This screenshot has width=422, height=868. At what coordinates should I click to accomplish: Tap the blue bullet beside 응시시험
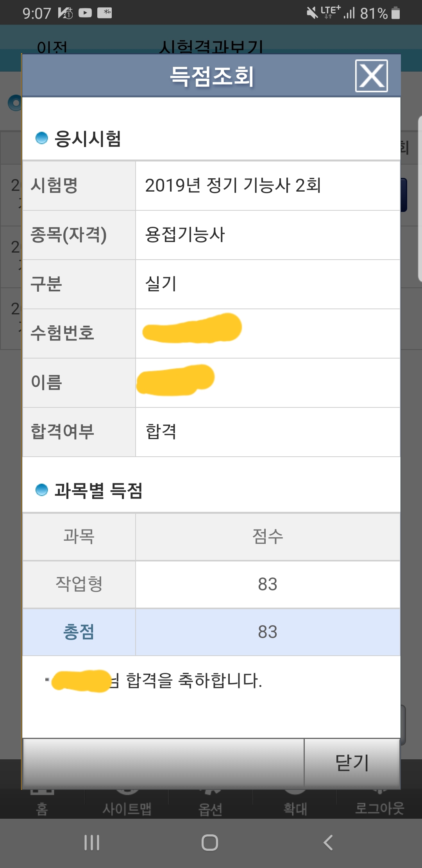(41, 138)
